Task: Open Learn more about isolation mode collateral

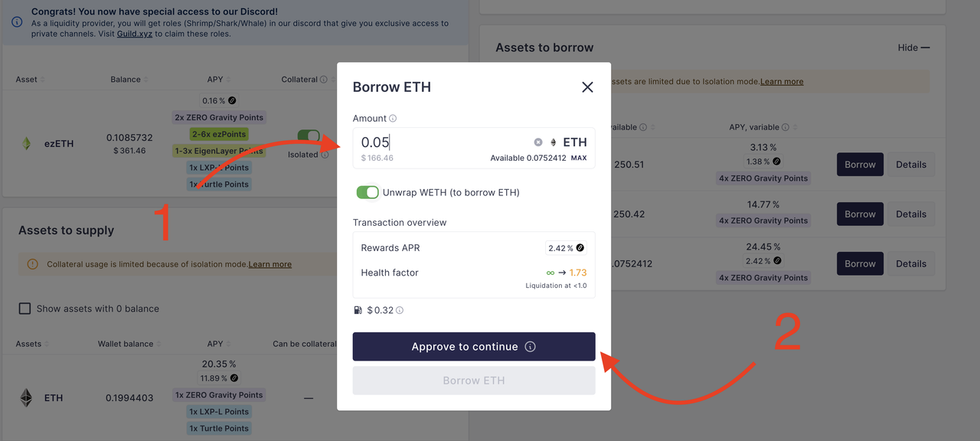Action: point(269,264)
